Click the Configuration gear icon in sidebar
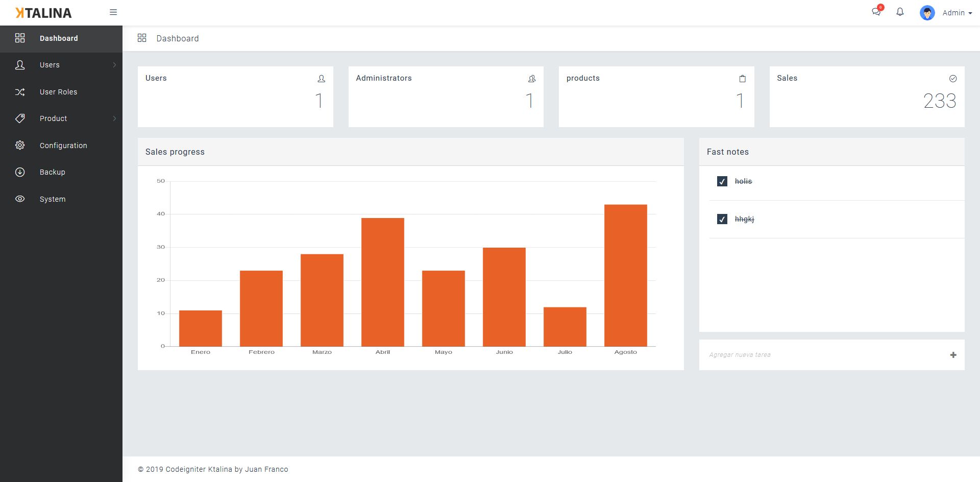Screen dimensions: 980x482 (x=20, y=145)
